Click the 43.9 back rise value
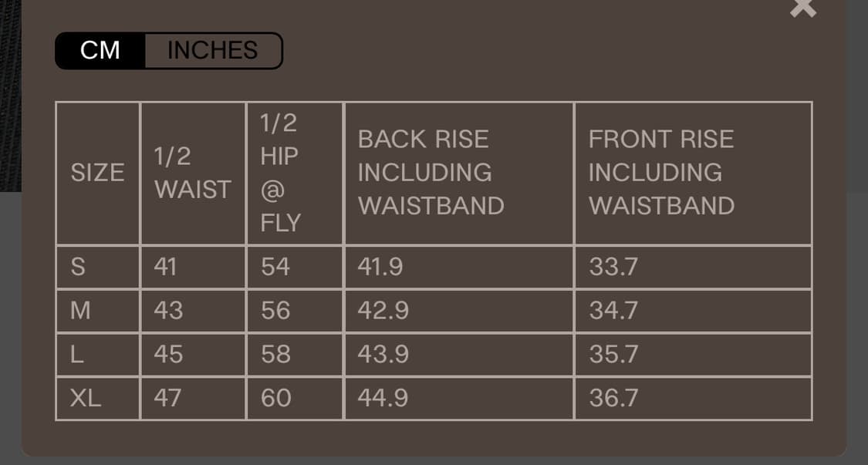The image size is (868, 465). pos(380,355)
